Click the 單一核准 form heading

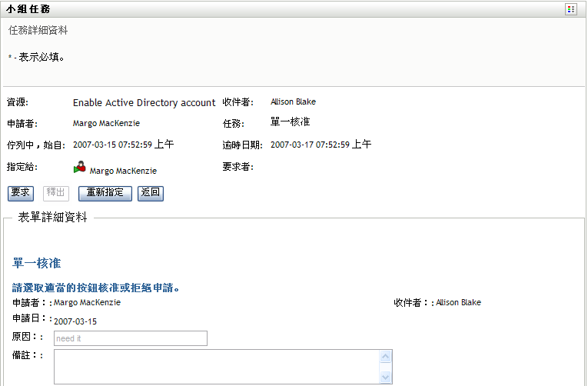(37, 264)
